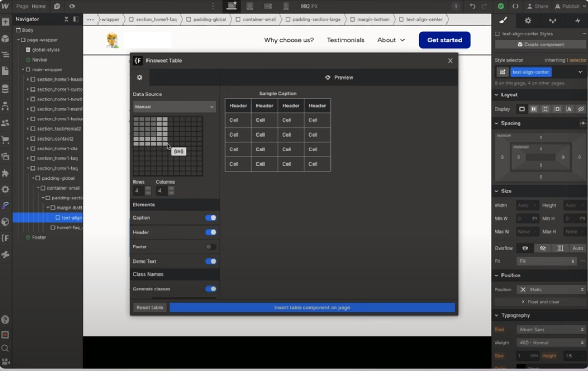Toggle the Header switch

point(211,232)
